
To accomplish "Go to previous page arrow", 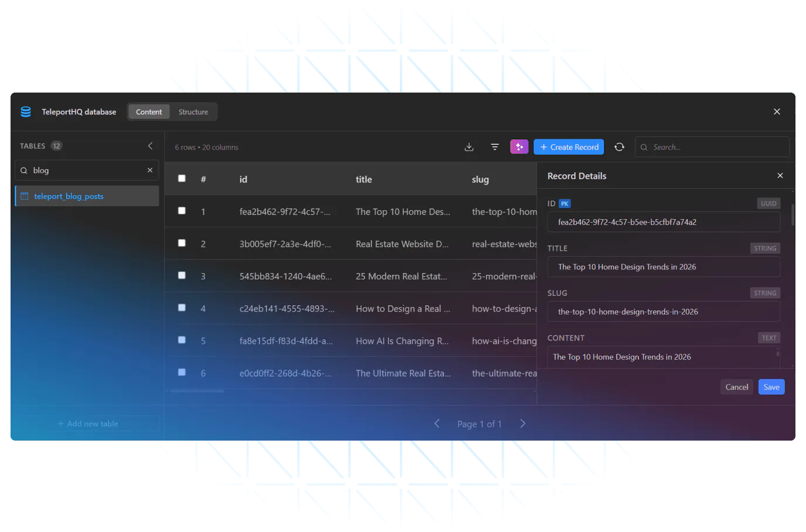I will pyautogui.click(x=437, y=424).
